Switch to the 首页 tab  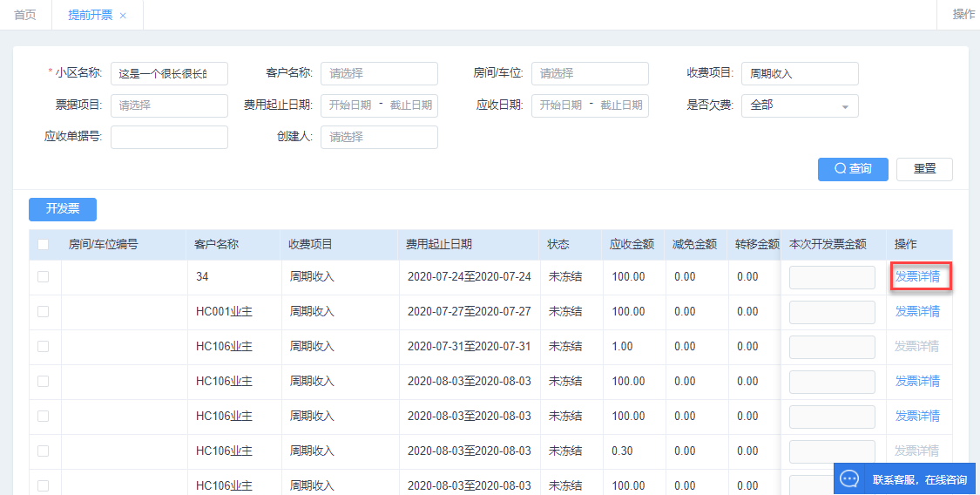(25, 15)
